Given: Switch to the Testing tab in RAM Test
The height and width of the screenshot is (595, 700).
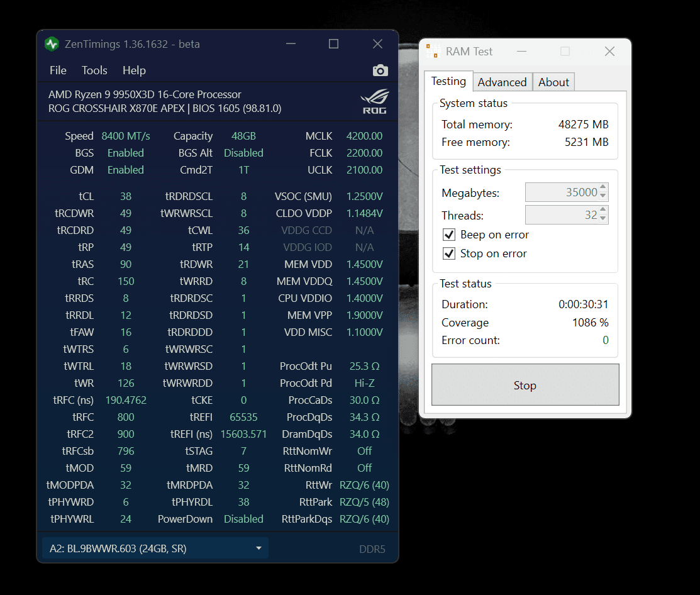Looking at the screenshot, I should pyautogui.click(x=448, y=81).
